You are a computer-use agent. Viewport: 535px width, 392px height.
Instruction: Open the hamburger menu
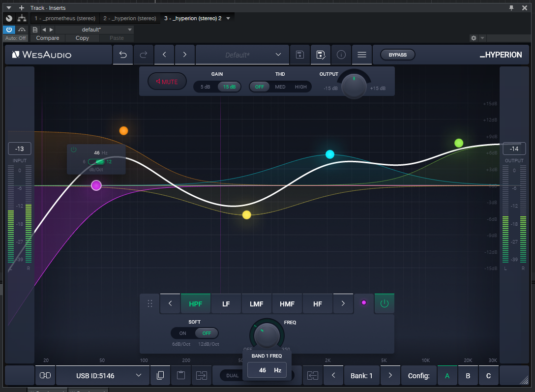pos(361,55)
